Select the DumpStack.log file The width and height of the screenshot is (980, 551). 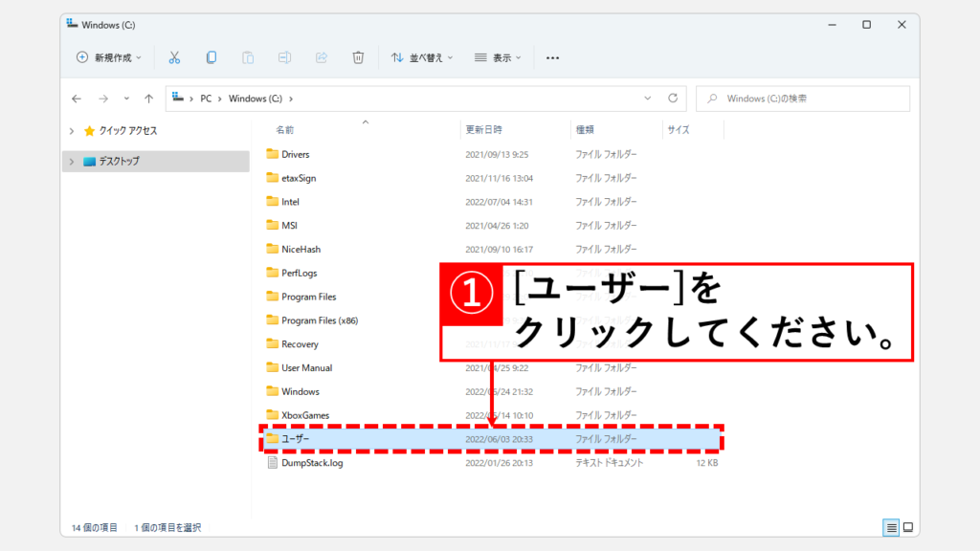(x=311, y=462)
